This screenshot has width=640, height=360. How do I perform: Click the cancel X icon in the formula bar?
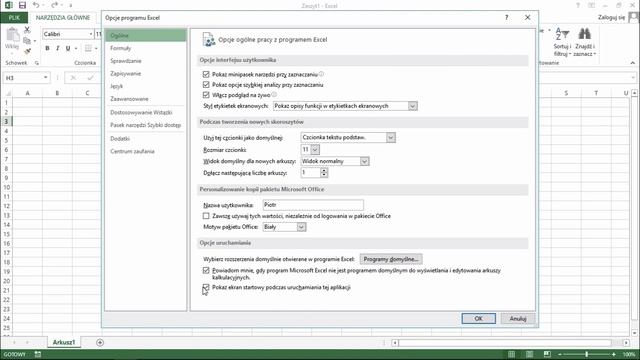73,78
